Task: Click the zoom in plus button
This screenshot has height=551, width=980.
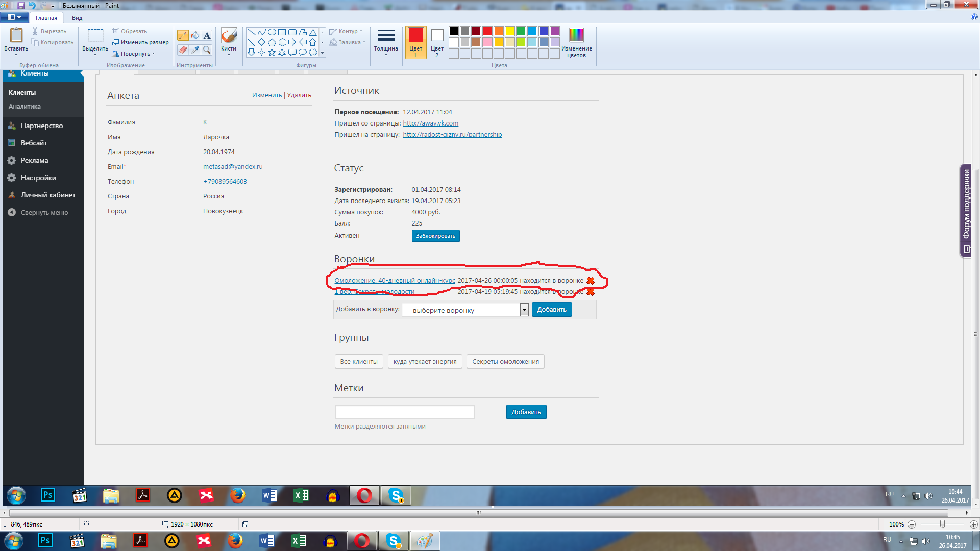Action: click(x=973, y=524)
